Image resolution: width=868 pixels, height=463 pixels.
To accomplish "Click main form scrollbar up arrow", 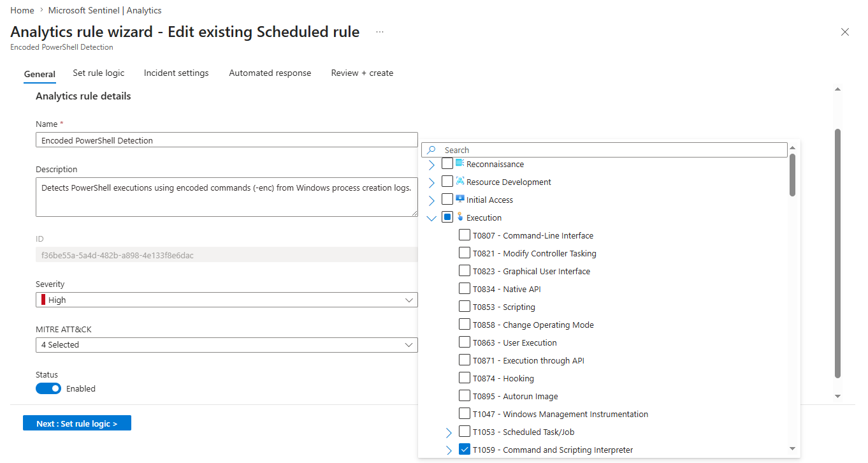I will pyautogui.click(x=838, y=89).
